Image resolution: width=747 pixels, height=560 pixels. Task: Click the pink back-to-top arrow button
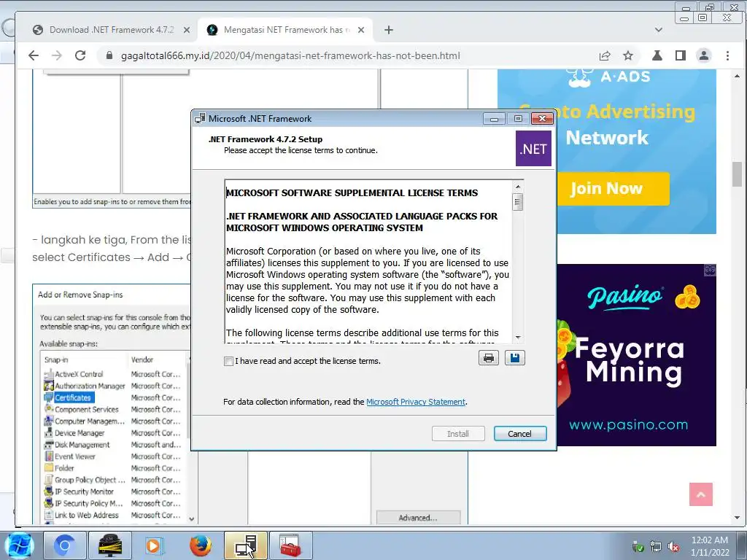[701, 494]
